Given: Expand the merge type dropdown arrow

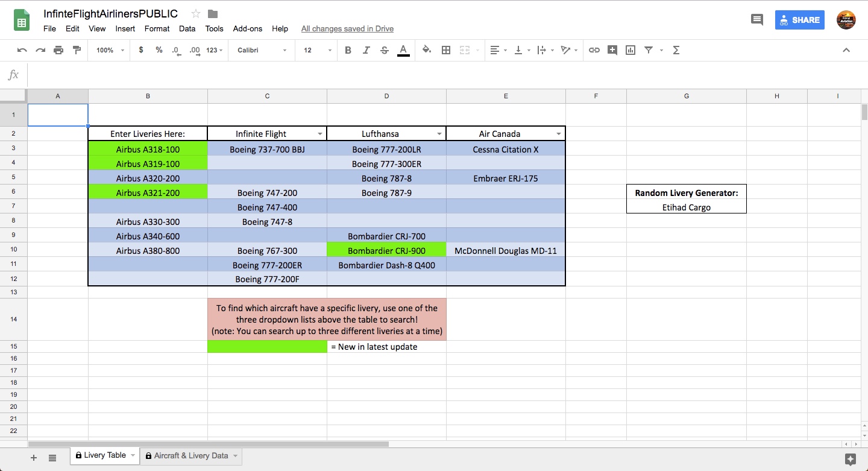Looking at the screenshot, I should (x=477, y=50).
